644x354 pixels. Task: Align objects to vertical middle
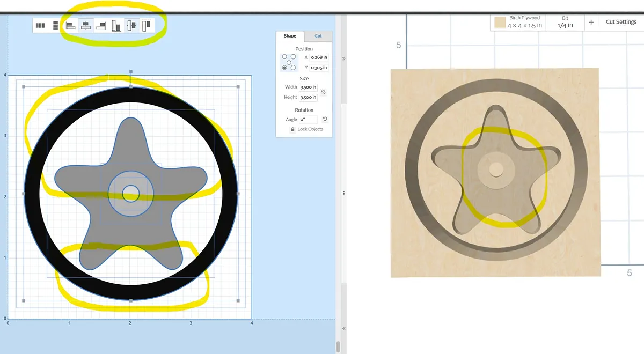coord(131,25)
